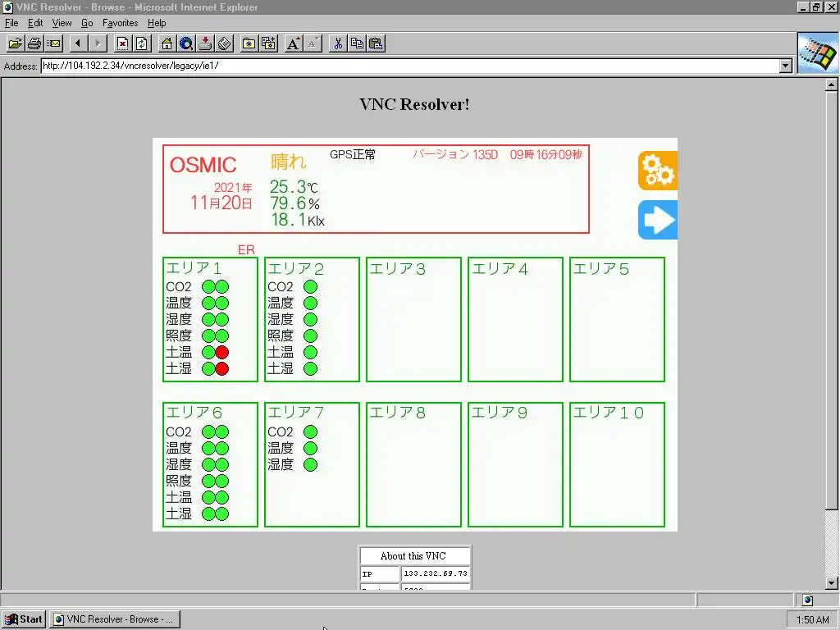Select the VNC Resolver taskbar button

pyautogui.click(x=115, y=619)
